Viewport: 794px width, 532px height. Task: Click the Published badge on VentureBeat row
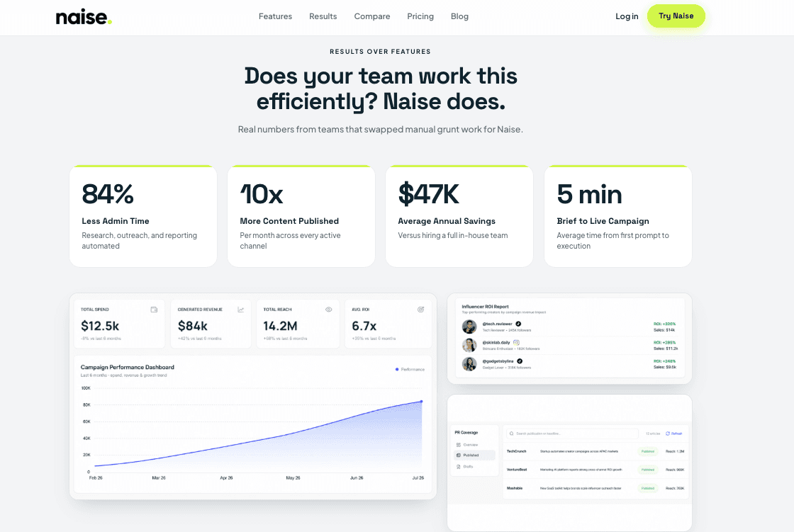pyautogui.click(x=648, y=470)
